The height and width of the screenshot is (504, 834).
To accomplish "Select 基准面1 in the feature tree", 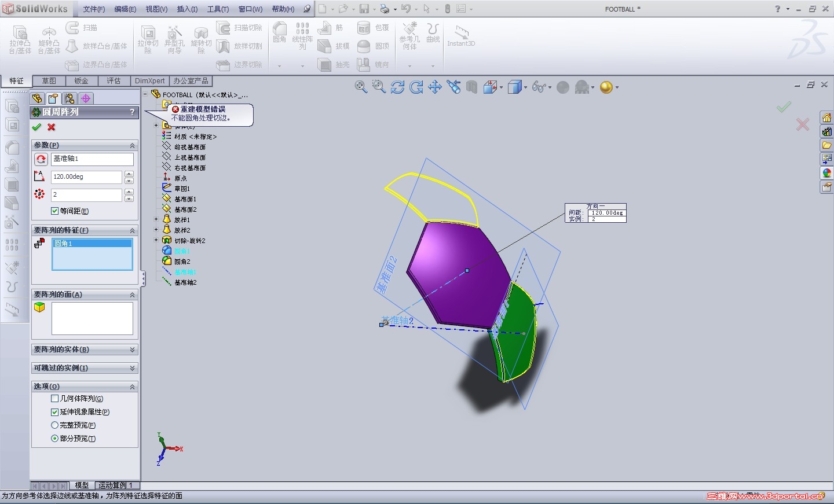I will [x=185, y=199].
